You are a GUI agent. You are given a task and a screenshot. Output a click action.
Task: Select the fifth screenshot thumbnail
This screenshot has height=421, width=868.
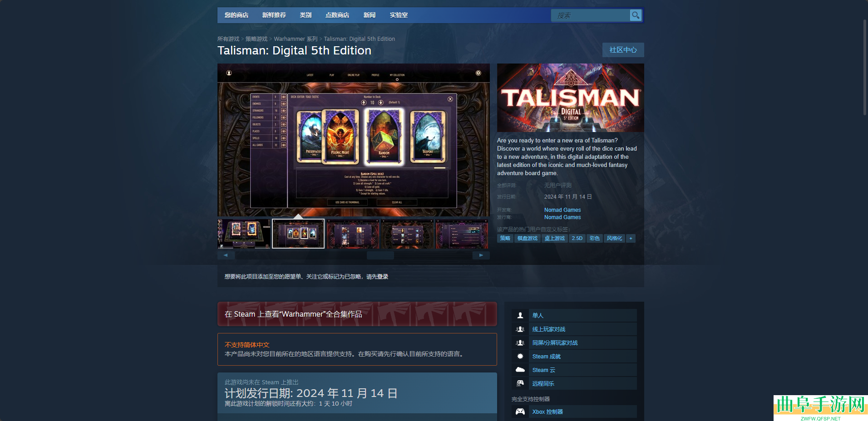point(462,234)
